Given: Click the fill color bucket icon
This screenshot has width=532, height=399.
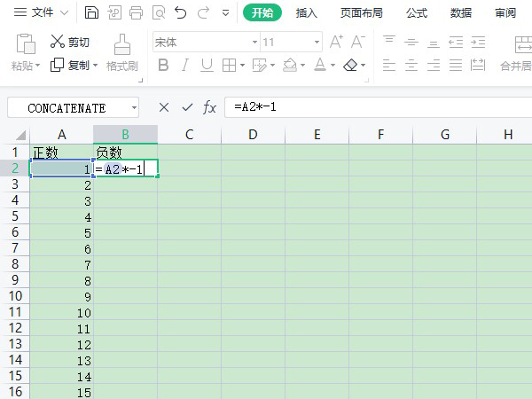Looking at the screenshot, I should click(x=289, y=65).
